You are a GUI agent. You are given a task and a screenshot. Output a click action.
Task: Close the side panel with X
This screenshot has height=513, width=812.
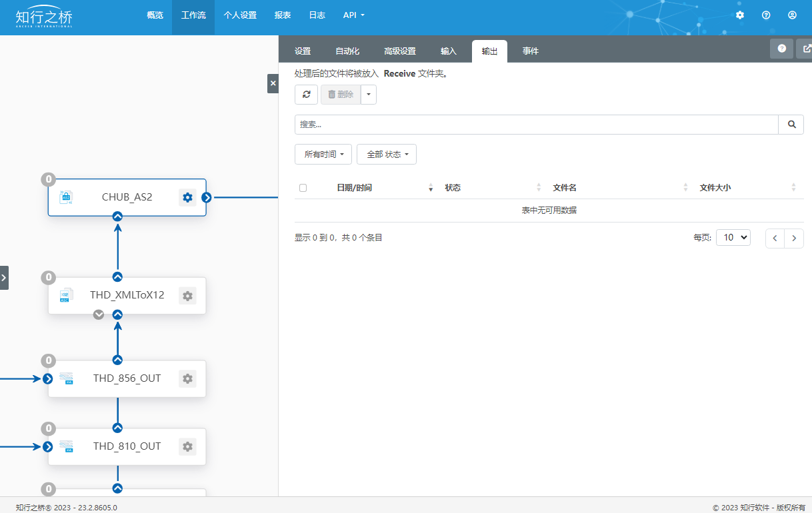(273, 83)
